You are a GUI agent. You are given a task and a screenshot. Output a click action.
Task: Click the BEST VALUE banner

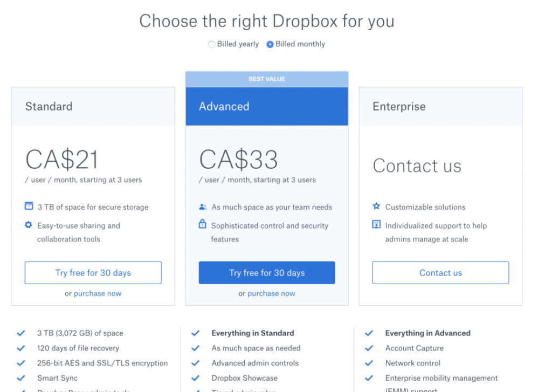click(267, 79)
